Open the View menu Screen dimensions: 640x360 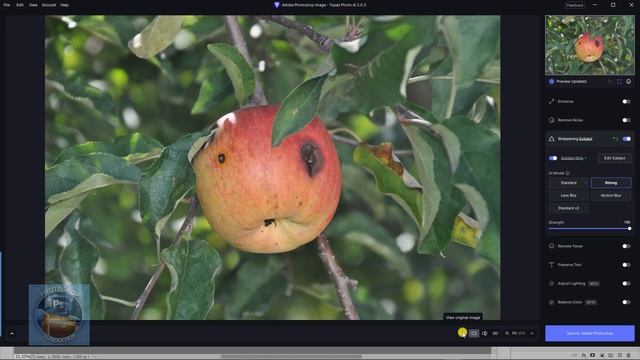pyautogui.click(x=33, y=5)
